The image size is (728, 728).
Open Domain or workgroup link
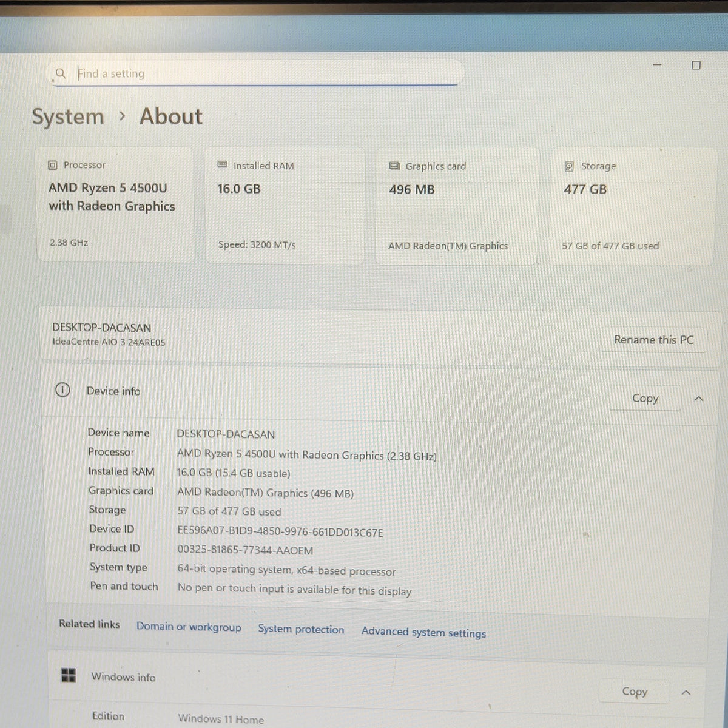click(x=189, y=627)
